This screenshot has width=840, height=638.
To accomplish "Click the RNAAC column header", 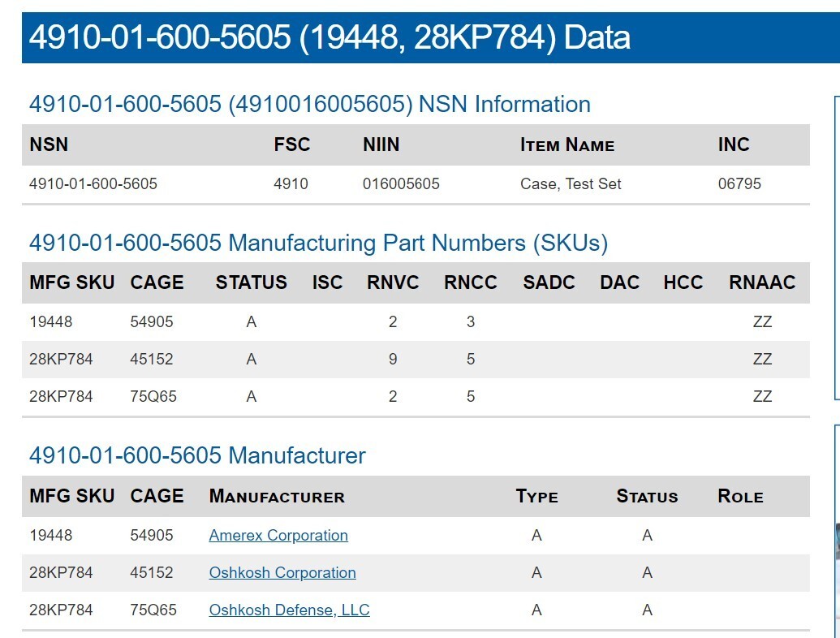I will 762,282.
